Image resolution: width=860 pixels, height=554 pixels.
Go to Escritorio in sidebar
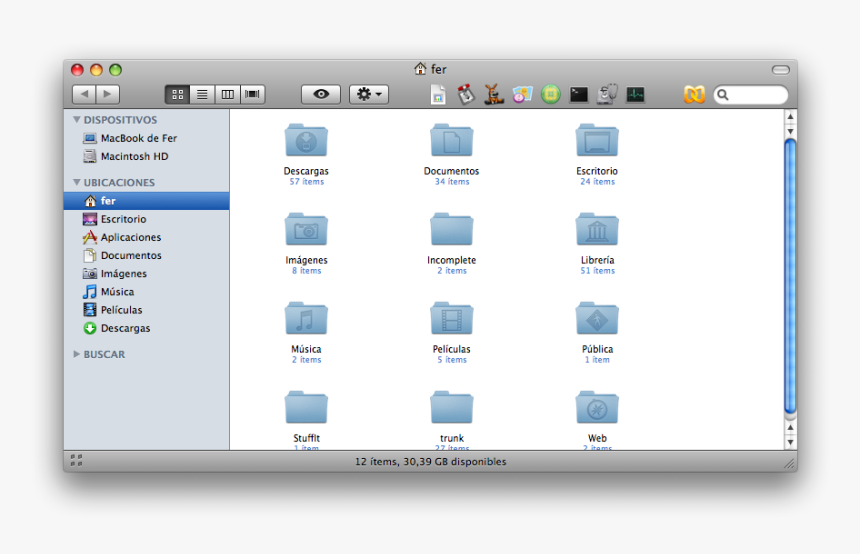click(146, 219)
